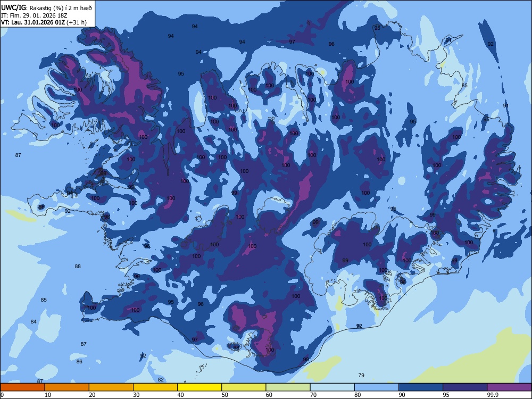Screen dimensions: 532x399
Task: Click the pale blue 70–80 legend swatch
Action: (x=332, y=387)
